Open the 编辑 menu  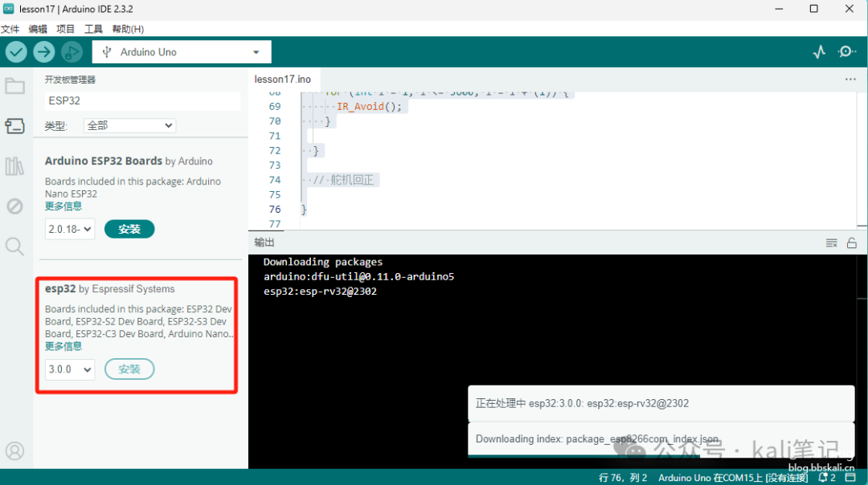38,29
